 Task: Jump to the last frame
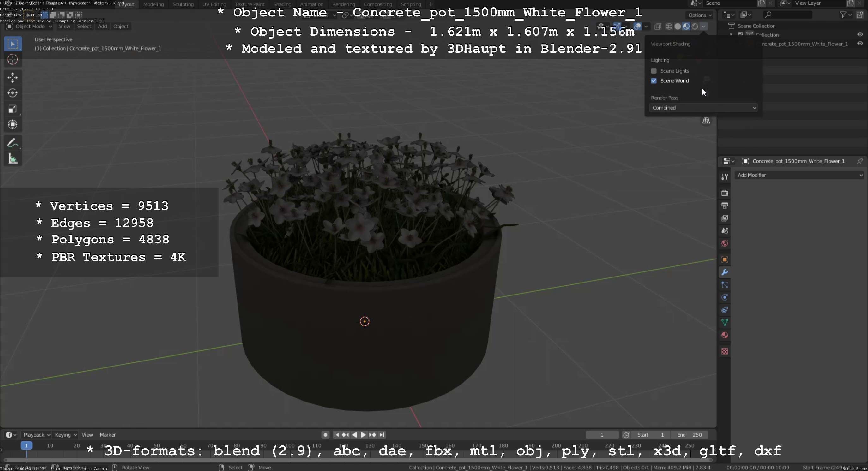[382, 435]
